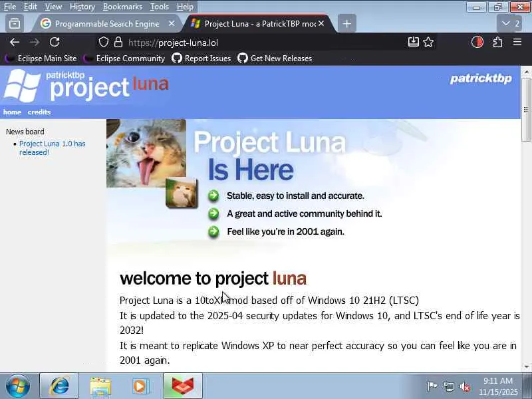Open the Help menu
The width and height of the screenshot is (532, 399).
tap(185, 7)
